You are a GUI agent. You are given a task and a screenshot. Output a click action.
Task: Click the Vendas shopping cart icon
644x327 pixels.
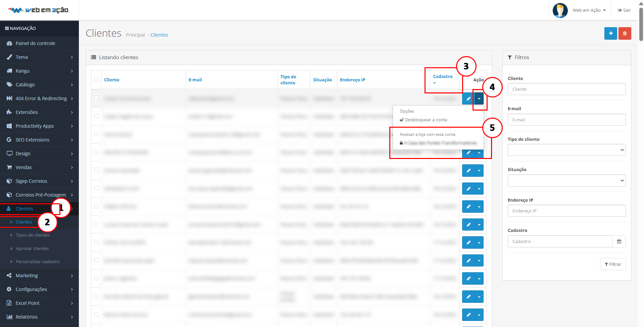tap(9, 167)
